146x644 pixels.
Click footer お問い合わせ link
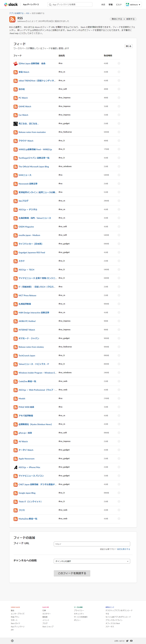click(x=119, y=641)
